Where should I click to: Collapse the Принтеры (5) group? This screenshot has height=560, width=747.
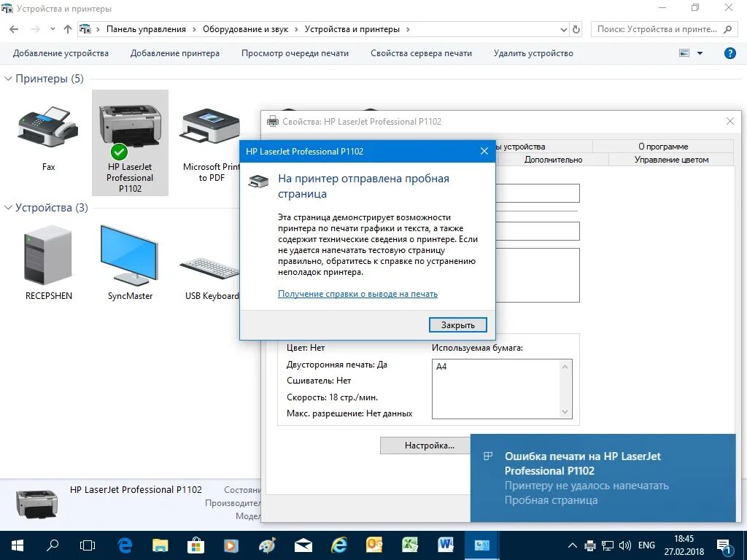pos(8,79)
